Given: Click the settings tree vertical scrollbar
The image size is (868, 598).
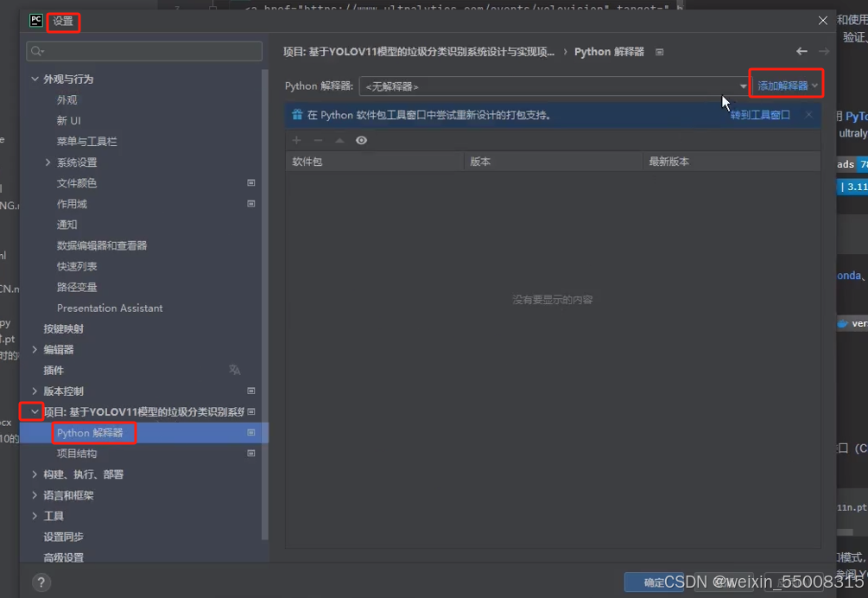Looking at the screenshot, I should click(x=264, y=304).
